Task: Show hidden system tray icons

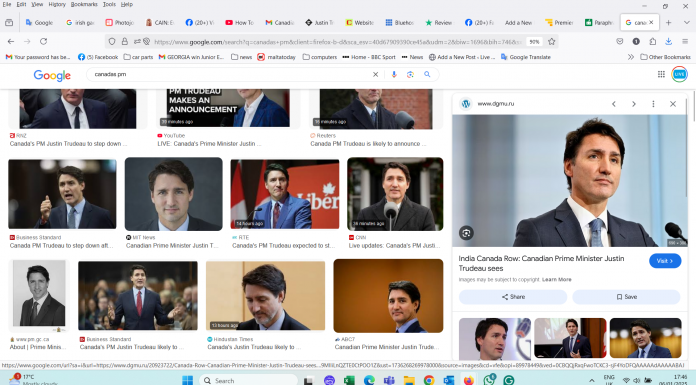Action: coord(591,381)
